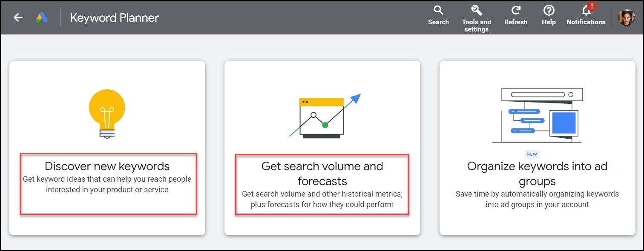Click the Google Ads logo
The image size is (644, 251).
(x=41, y=18)
